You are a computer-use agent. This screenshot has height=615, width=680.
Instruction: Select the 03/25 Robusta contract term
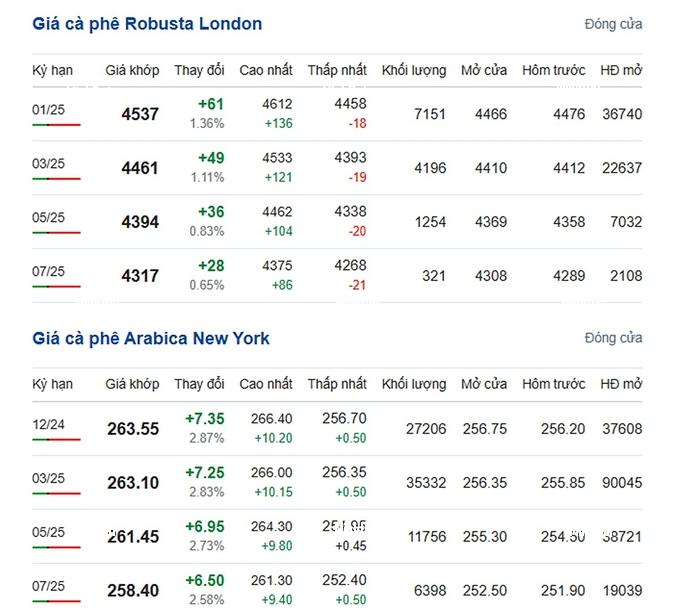(48, 164)
